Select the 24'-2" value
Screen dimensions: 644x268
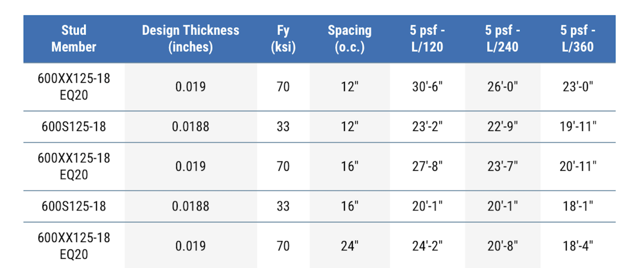tap(427, 246)
